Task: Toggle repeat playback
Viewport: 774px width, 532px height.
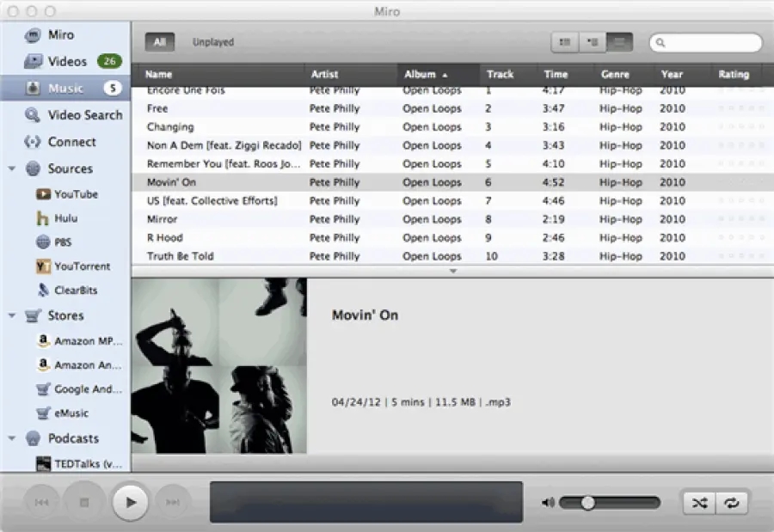Action: [732, 503]
